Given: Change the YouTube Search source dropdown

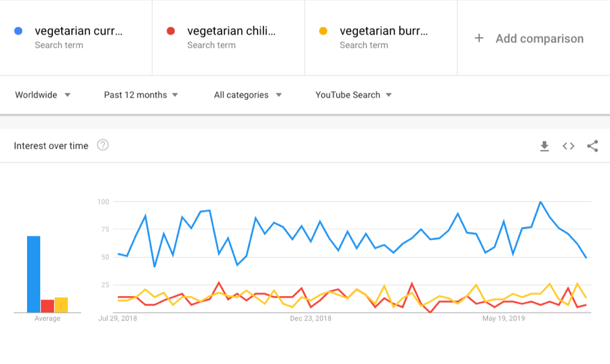Looking at the screenshot, I should click(353, 95).
